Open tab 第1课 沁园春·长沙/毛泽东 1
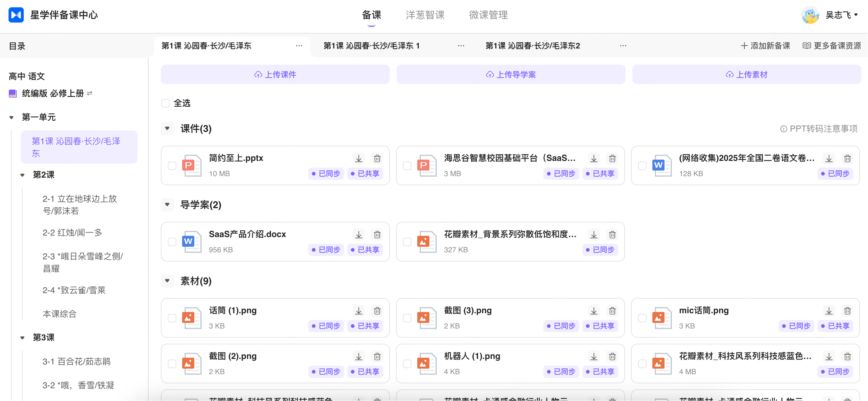This screenshot has width=868, height=401. (x=371, y=45)
